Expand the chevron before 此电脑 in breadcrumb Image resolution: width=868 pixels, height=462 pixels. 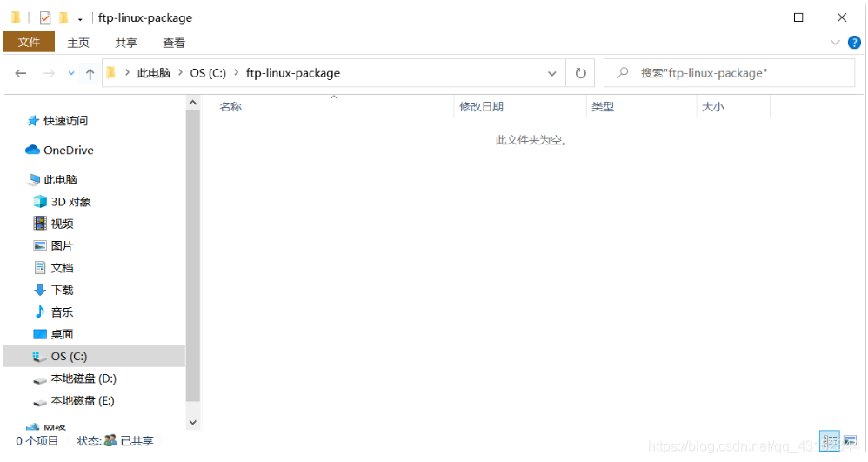tap(127, 72)
